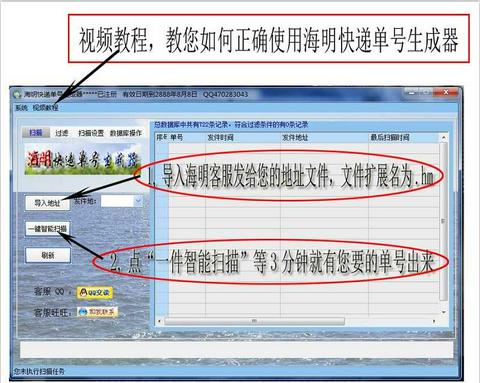This screenshot has width=480, height=383.
Task: Click the 导入地址 button
Action: click(48, 203)
